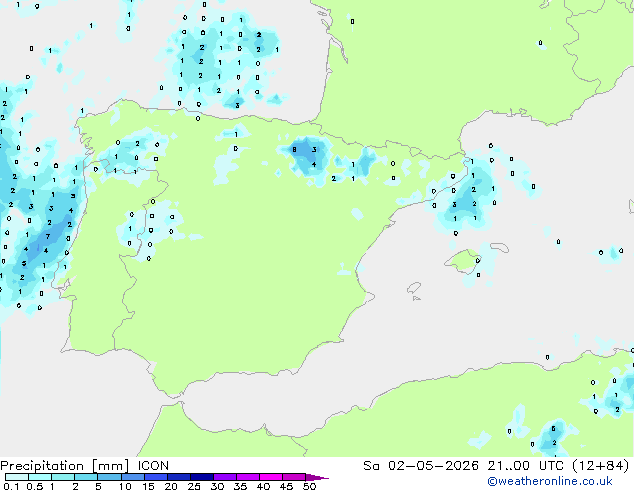Click the legend tick label '50'
The height and width of the screenshot is (490, 634).
[x=309, y=486]
